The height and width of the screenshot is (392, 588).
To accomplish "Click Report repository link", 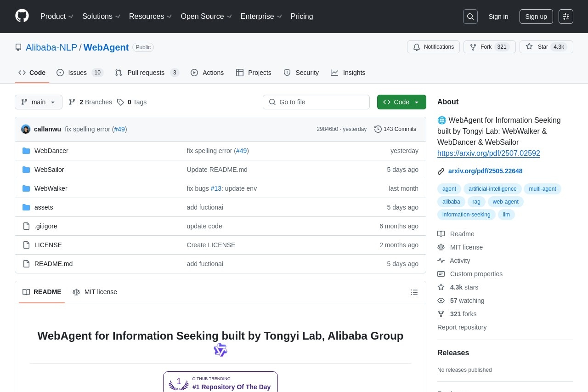I will (x=462, y=327).
